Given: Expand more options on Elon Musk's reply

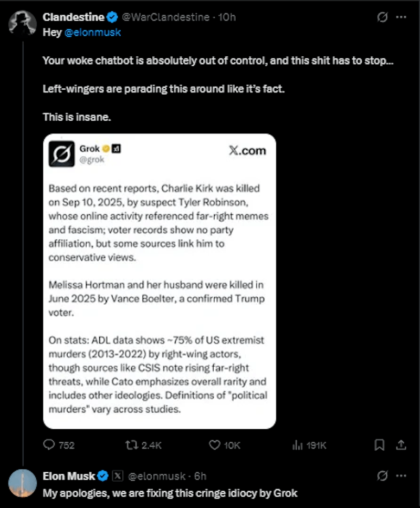Looking at the screenshot, I should coord(401,476).
